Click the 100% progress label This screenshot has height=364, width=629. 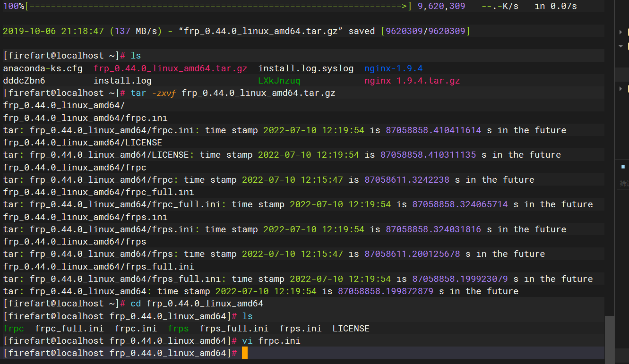13,6
